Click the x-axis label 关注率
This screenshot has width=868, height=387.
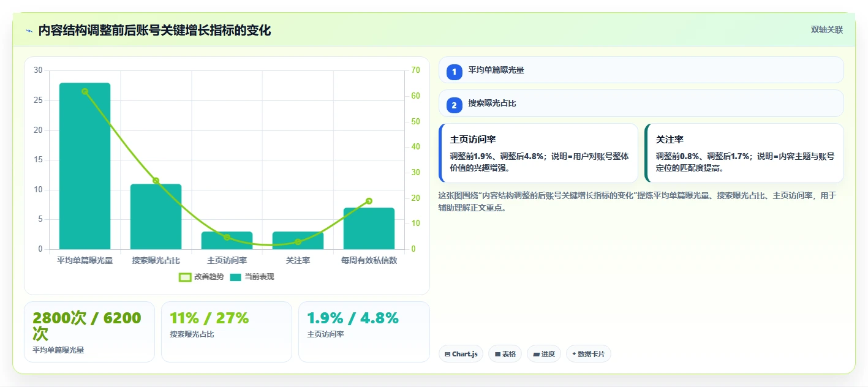point(298,260)
